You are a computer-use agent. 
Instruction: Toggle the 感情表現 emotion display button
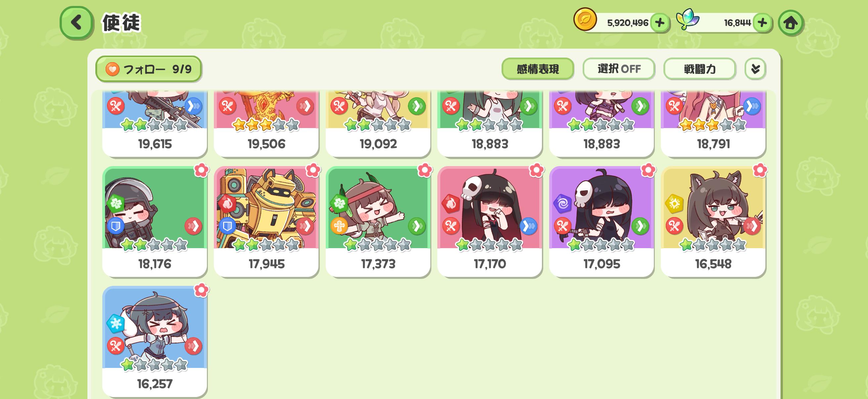(x=537, y=69)
